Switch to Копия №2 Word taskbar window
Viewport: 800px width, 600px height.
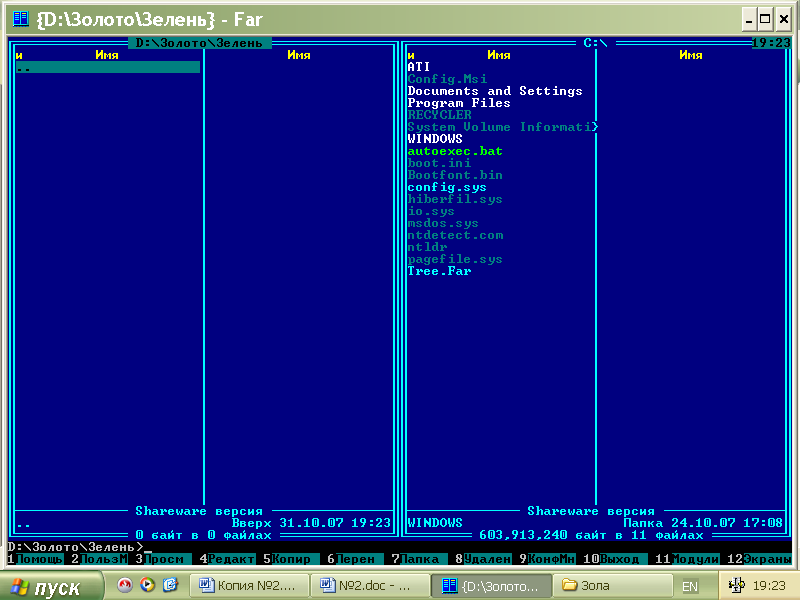(x=249, y=586)
